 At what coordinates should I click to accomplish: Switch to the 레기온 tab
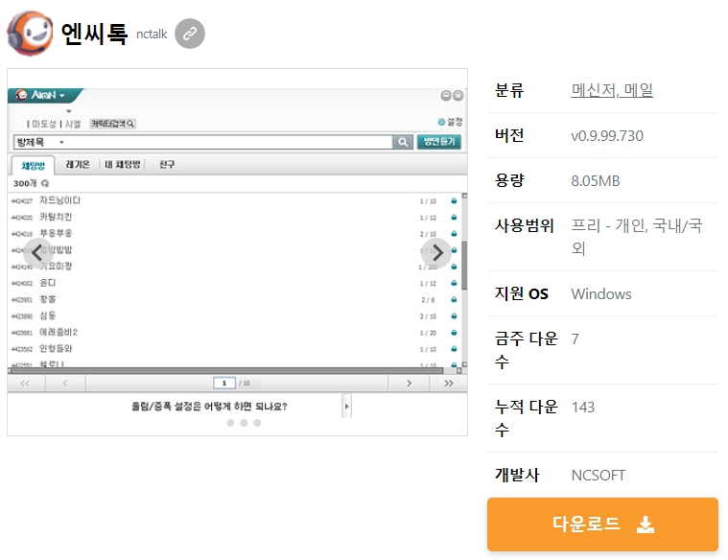[78, 164]
